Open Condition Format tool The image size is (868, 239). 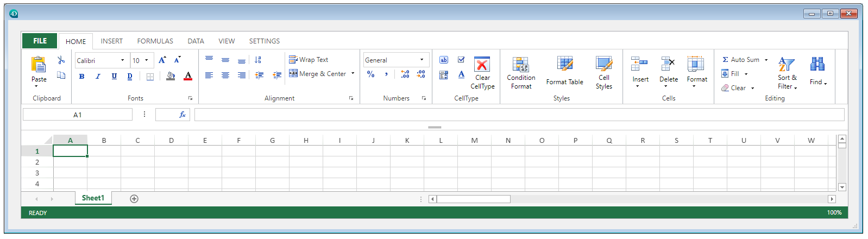(520, 65)
